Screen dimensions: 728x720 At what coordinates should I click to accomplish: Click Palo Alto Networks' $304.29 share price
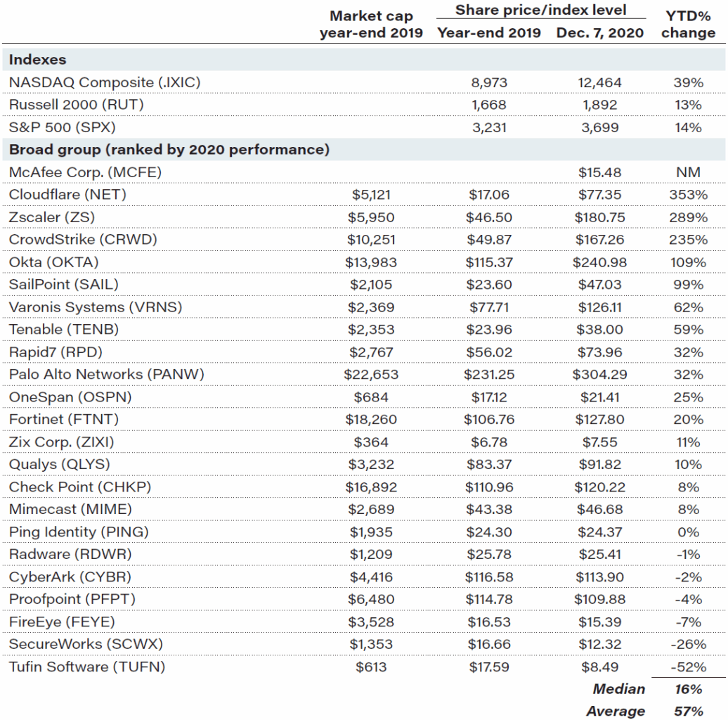pos(599,375)
